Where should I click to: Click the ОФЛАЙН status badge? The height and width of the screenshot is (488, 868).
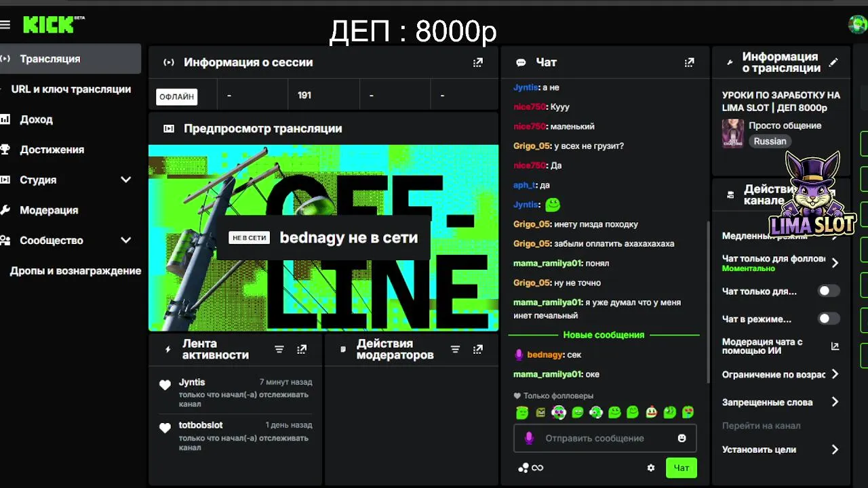177,96
